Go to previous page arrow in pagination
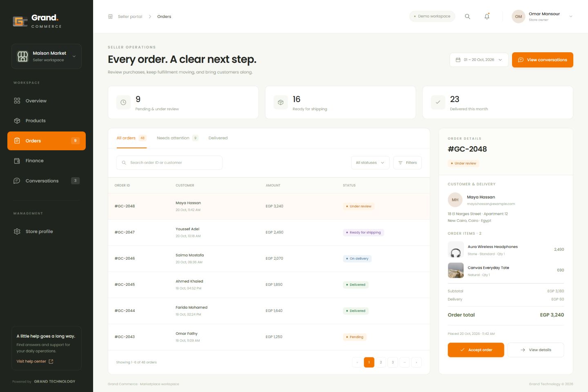Image resolution: width=588 pixels, height=392 pixels. tap(357, 362)
